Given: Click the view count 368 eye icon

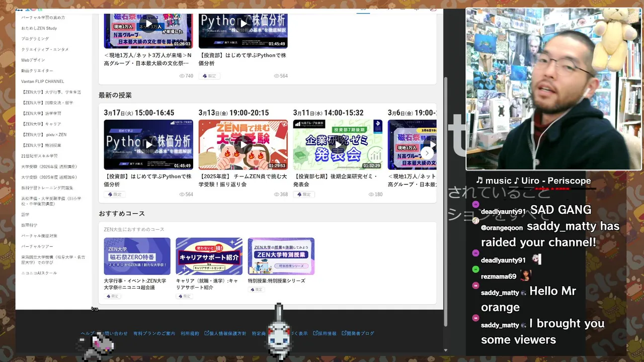Looking at the screenshot, I should 277,195.
